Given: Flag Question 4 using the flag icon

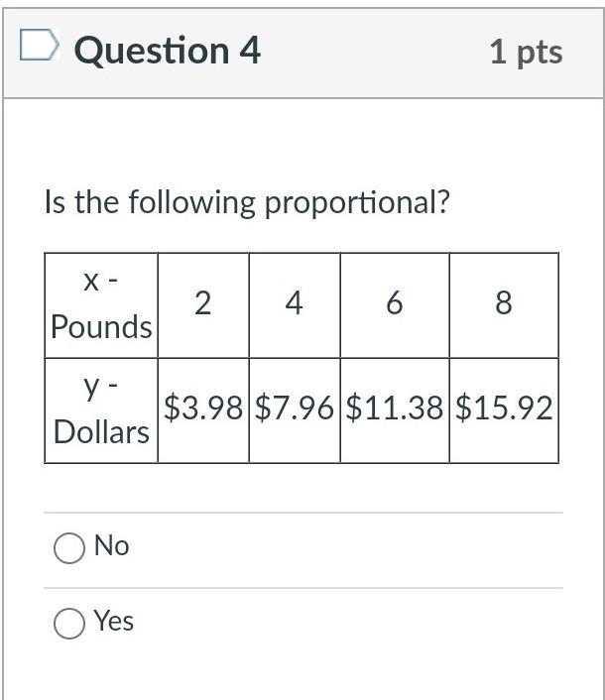Looking at the screenshot, I should [x=40, y=45].
